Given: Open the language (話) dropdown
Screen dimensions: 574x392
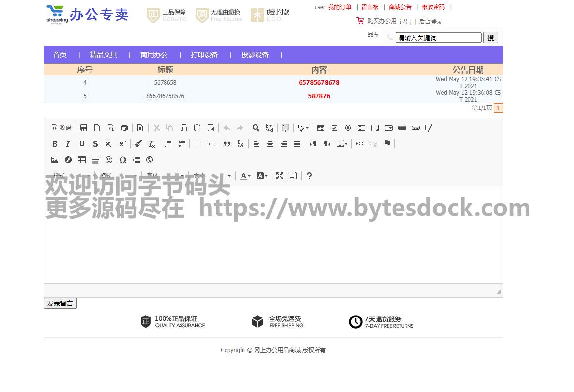Looking at the screenshot, I should (x=342, y=144).
